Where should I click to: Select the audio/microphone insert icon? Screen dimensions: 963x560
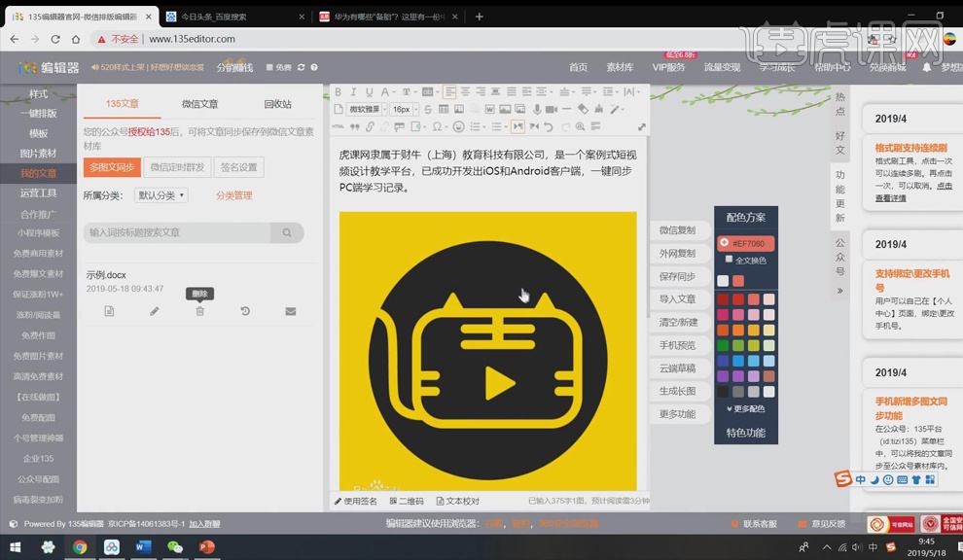pyautogui.click(x=536, y=109)
